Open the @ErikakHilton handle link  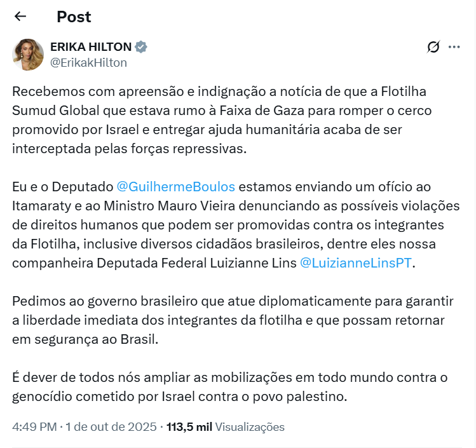click(88, 62)
